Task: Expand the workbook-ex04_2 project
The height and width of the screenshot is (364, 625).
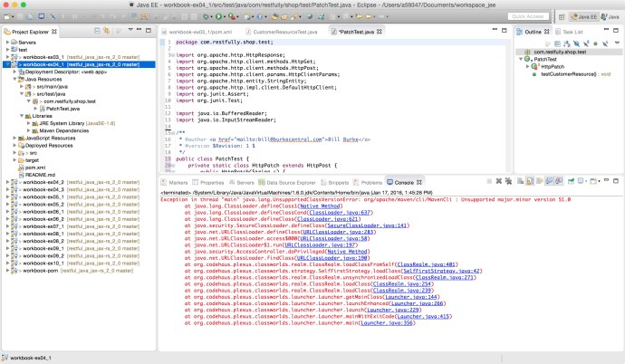Action: tap(8, 182)
